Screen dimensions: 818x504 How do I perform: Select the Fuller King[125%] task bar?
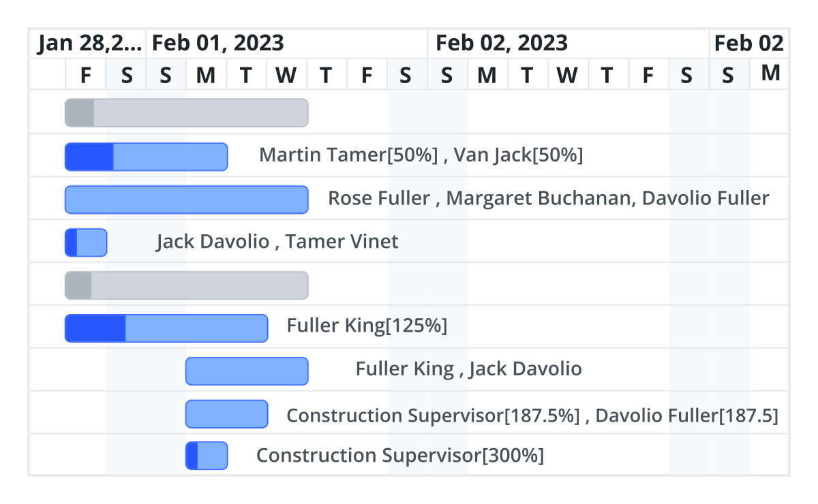(x=166, y=327)
